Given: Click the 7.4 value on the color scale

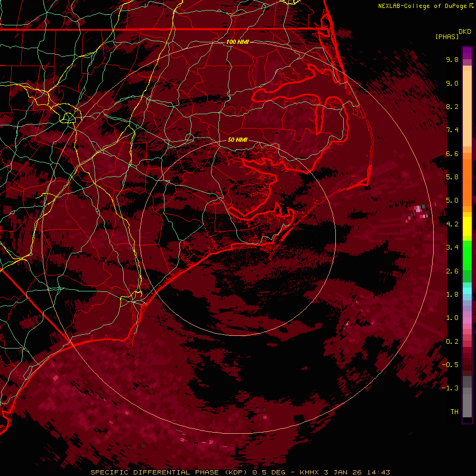Looking at the screenshot, I should (x=452, y=130).
